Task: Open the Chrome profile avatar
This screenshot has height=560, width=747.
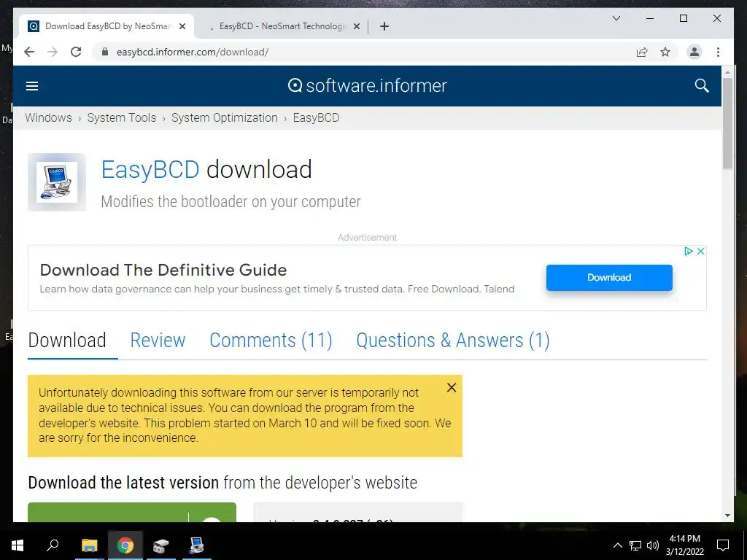Action: (x=694, y=52)
